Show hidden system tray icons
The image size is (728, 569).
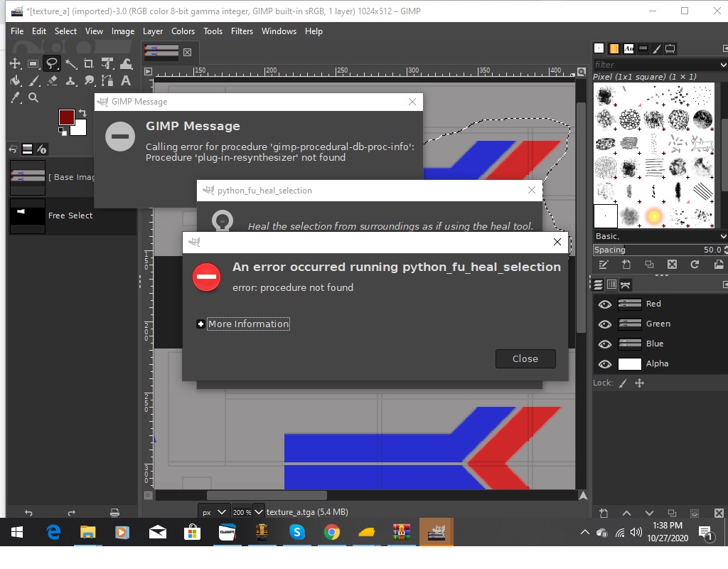584,532
